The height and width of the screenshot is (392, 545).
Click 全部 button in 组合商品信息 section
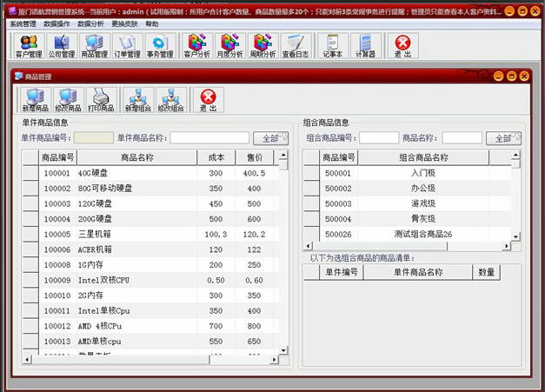(503, 138)
